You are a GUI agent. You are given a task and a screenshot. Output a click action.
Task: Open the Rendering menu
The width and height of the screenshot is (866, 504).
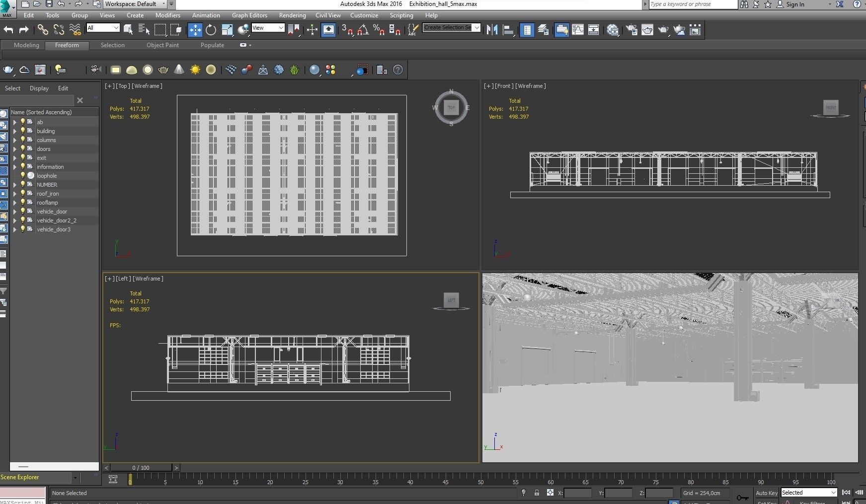pyautogui.click(x=292, y=15)
